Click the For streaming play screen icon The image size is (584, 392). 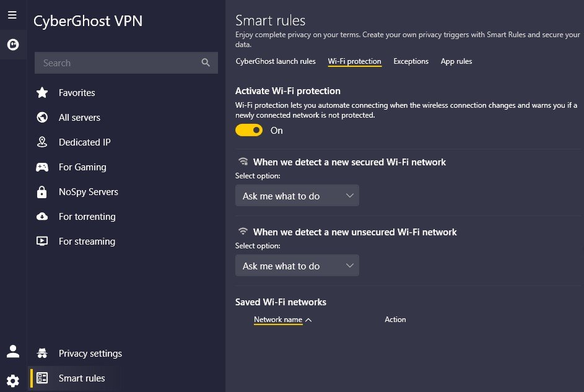pyautogui.click(x=42, y=242)
